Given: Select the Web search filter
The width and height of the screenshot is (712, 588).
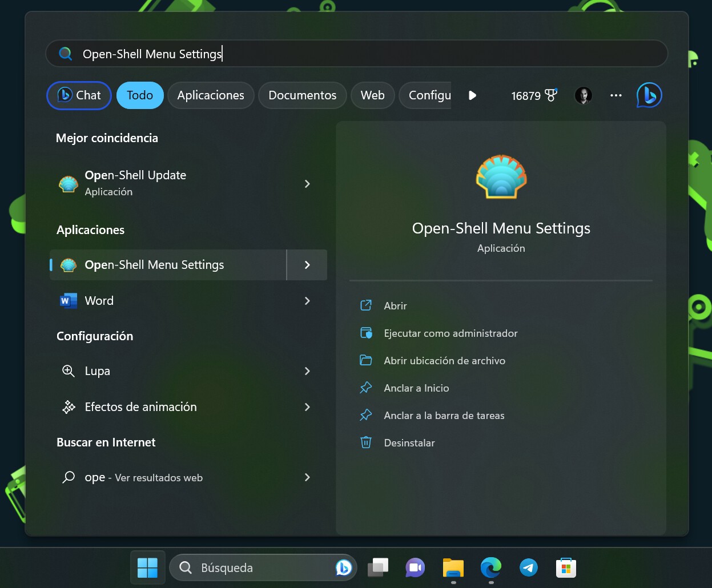Looking at the screenshot, I should coord(372,95).
